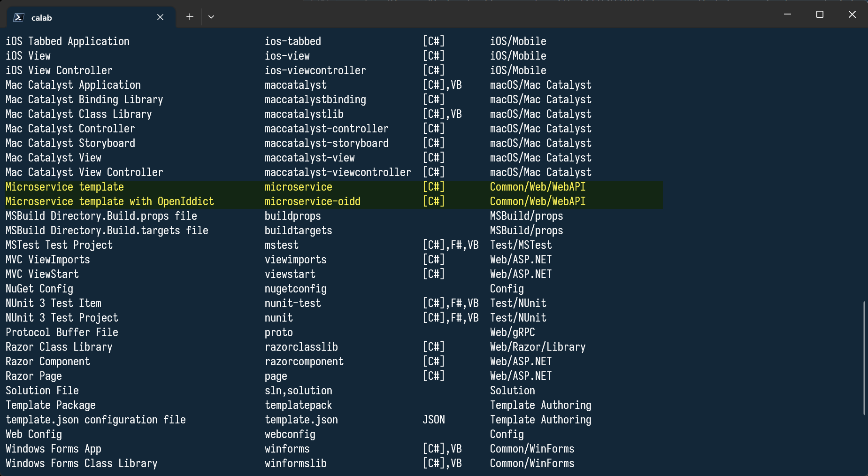Click the 'ios-viewcontroller' short name
Screen dimensions: 868x476
click(x=315, y=70)
